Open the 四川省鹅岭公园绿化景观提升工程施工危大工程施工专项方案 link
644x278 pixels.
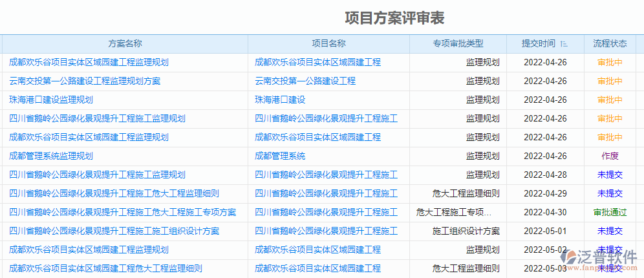coord(122,212)
